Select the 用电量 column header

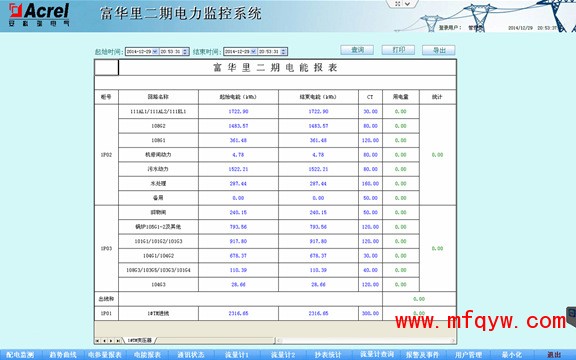pos(400,97)
